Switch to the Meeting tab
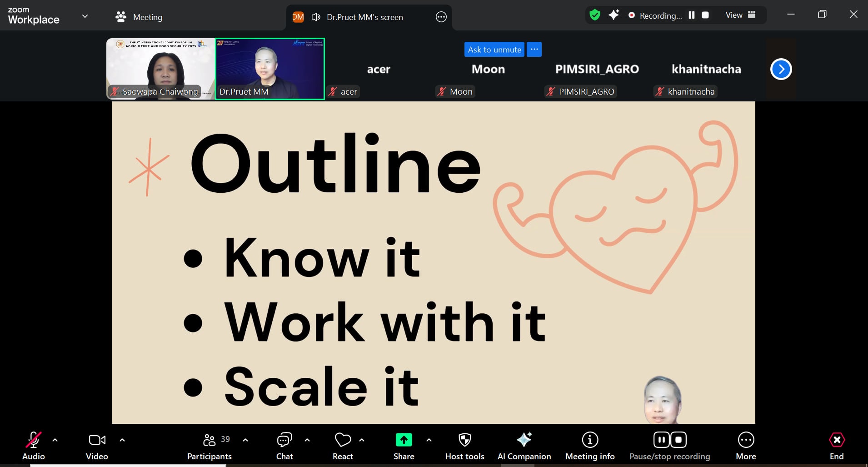 coord(140,17)
